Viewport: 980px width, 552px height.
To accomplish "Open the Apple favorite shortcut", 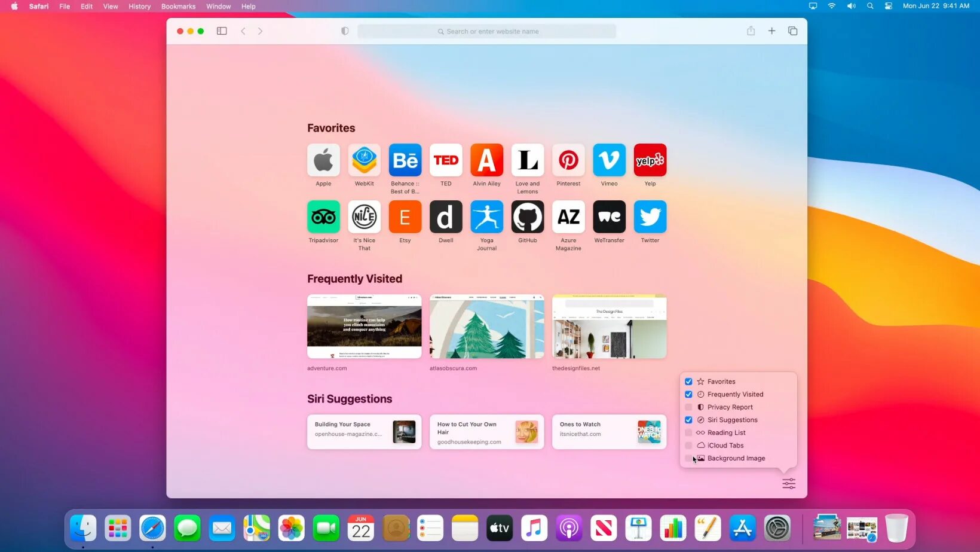I will (323, 160).
